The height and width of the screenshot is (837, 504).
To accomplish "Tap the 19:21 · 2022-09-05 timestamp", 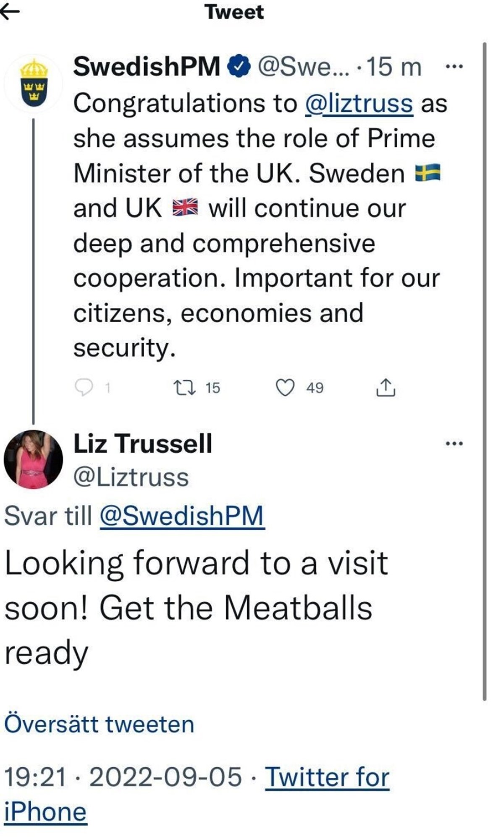I will point(123,777).
